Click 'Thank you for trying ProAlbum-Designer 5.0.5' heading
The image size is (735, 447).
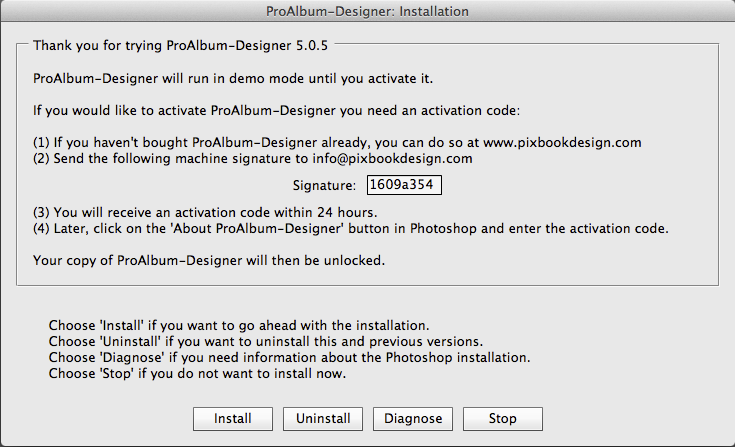pyautogui.click(x=180, y=45)
